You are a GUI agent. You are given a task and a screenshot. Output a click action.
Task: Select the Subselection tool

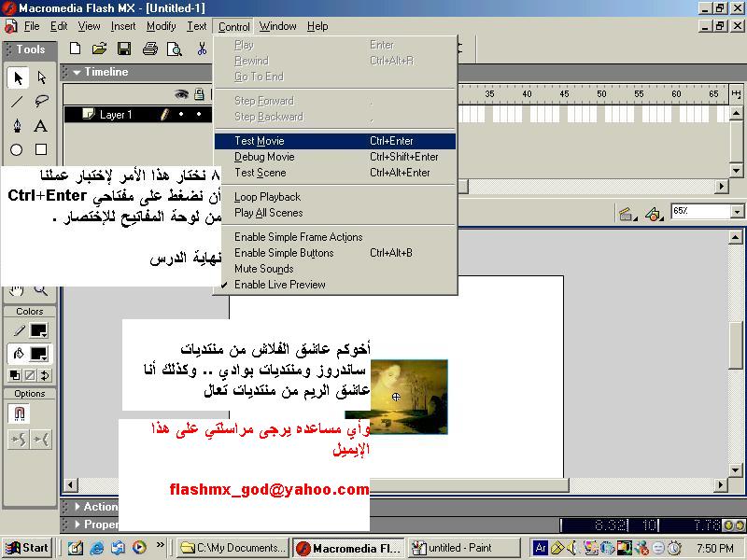pyautogui.click(x=41, y=77)
